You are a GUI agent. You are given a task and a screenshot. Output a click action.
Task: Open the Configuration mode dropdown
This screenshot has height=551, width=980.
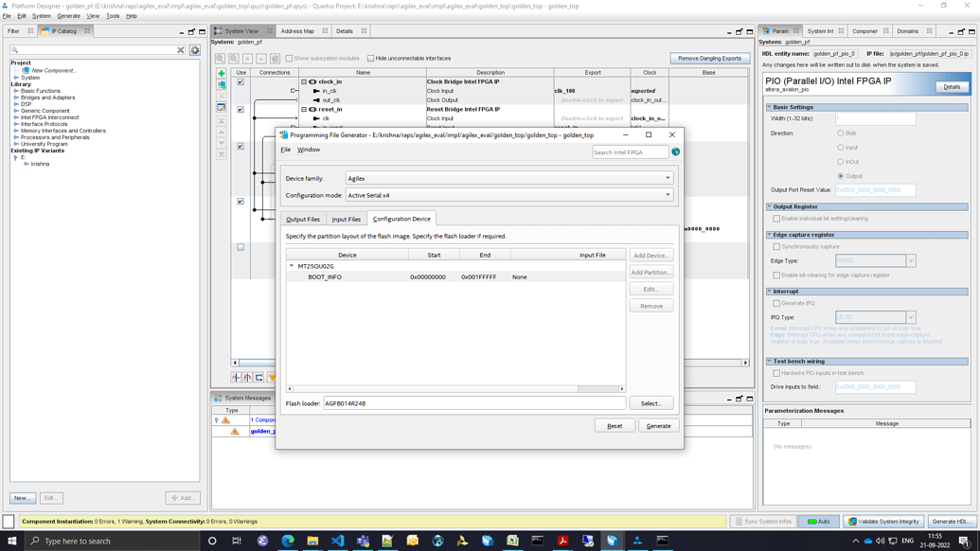[667, 197]
